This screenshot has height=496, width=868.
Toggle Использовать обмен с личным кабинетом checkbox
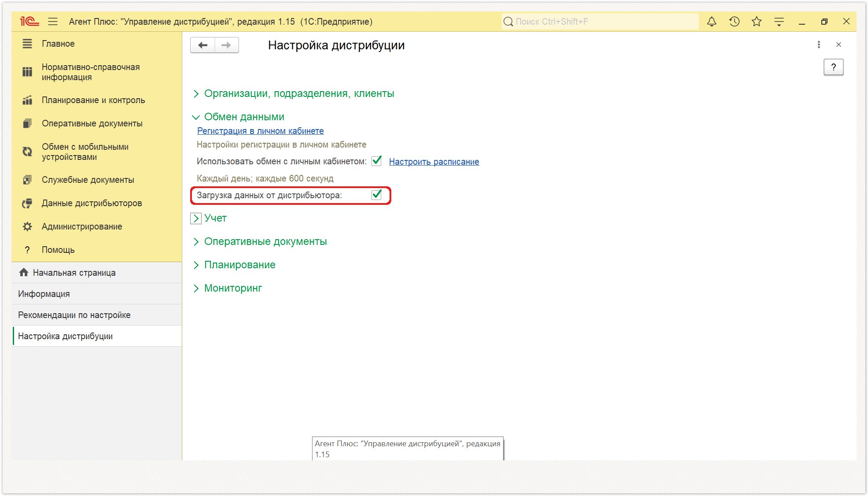[x=377, y=161]
